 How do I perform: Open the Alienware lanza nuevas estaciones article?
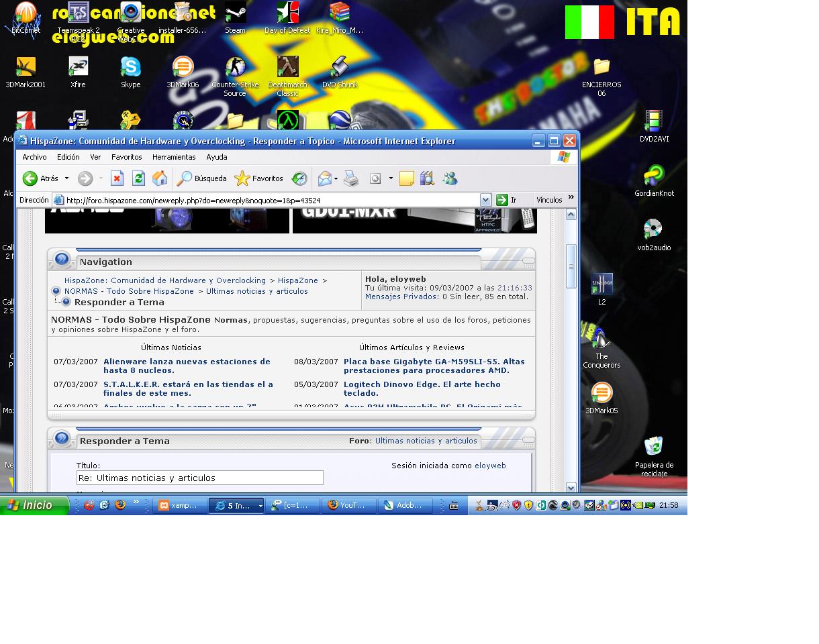pyautogui.click(x=187, y=366)
